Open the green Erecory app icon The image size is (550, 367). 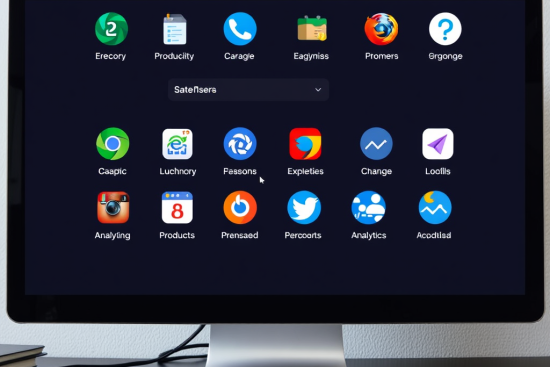coord(111,29)
